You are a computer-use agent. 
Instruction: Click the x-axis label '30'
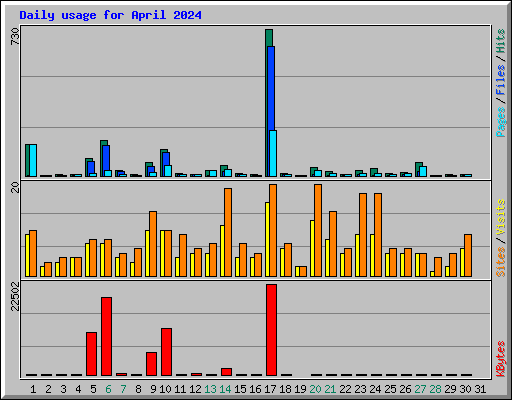(x=465, y=389)
